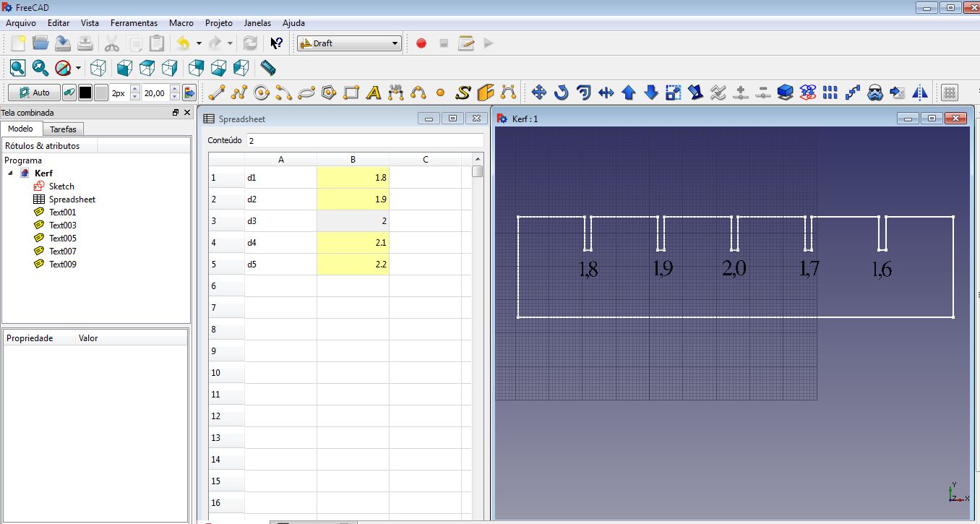The width and height of the screenshot is (980, 524).
Task: Click the Refresh recompute icon
Action: 250,43
